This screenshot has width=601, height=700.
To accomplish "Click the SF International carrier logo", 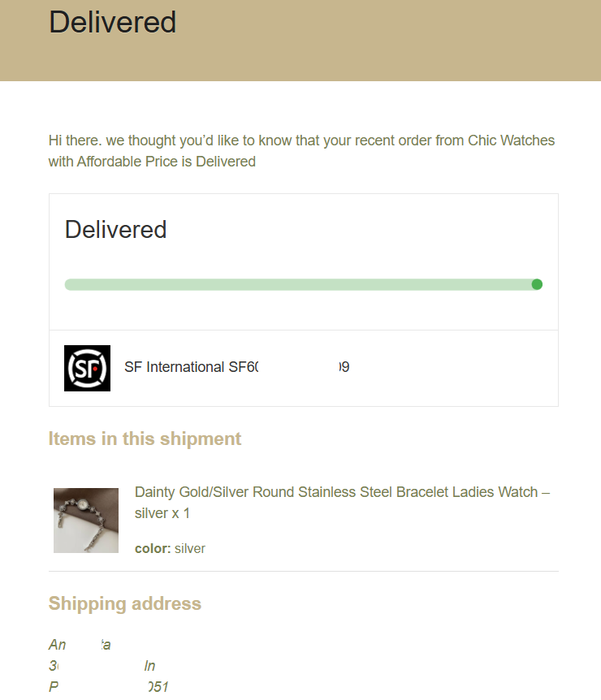I will 87,369.
